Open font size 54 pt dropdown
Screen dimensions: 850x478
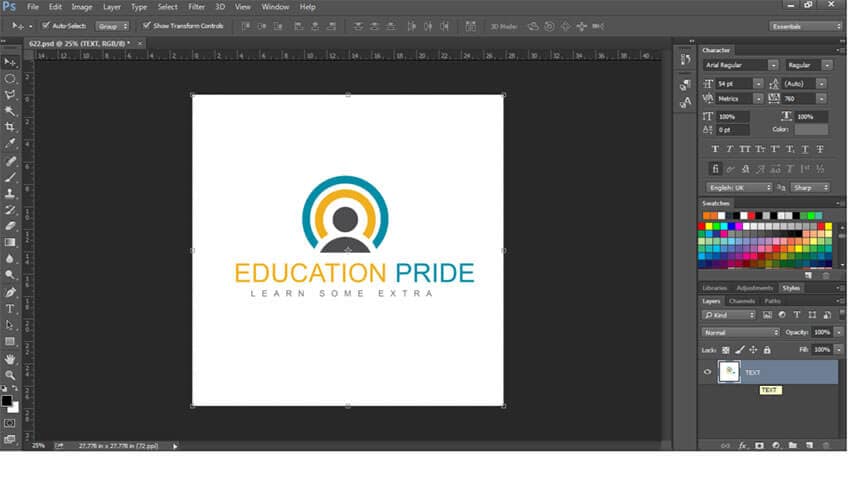coord(758,84)
